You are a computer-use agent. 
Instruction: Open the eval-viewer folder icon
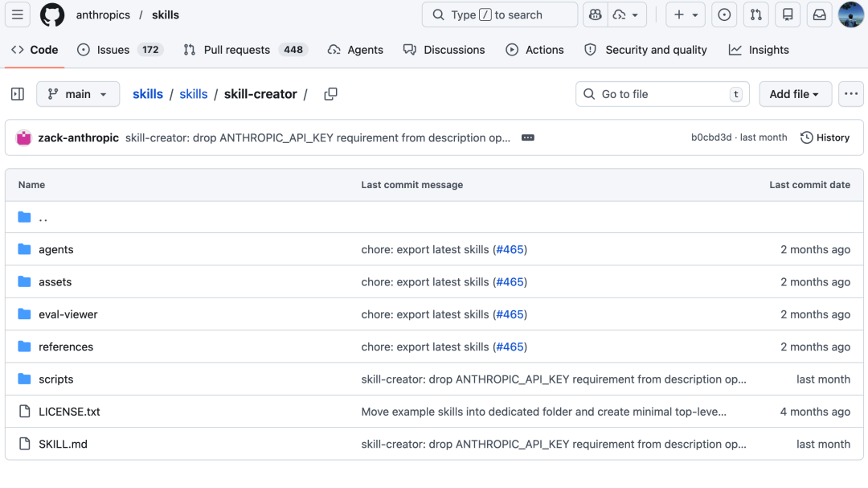tap(24, 314)
